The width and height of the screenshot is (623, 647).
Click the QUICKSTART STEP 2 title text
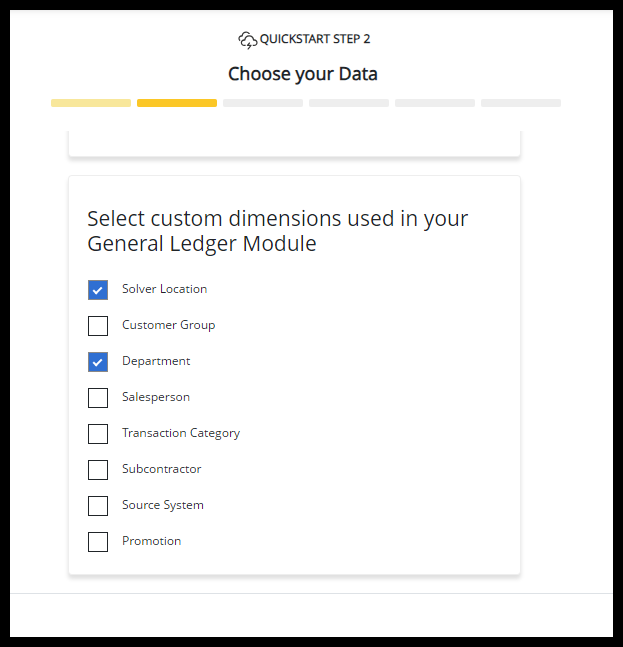pos(315,40)
